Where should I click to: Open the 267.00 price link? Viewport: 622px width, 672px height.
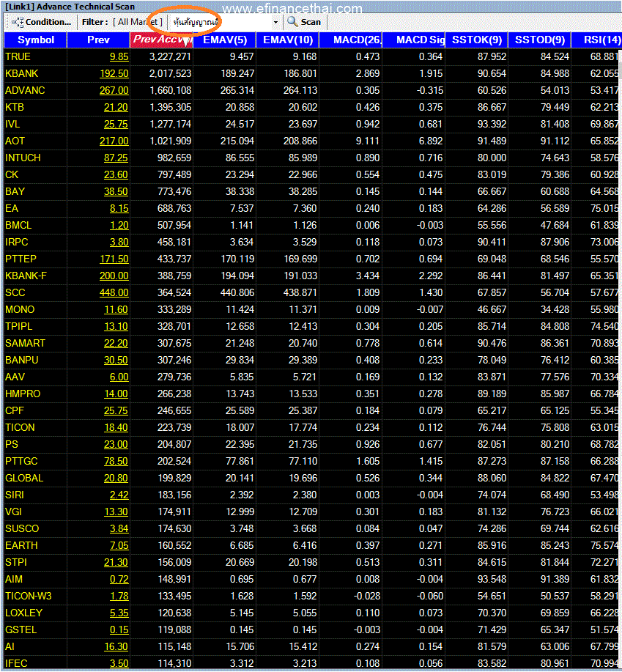coord(114,90)
